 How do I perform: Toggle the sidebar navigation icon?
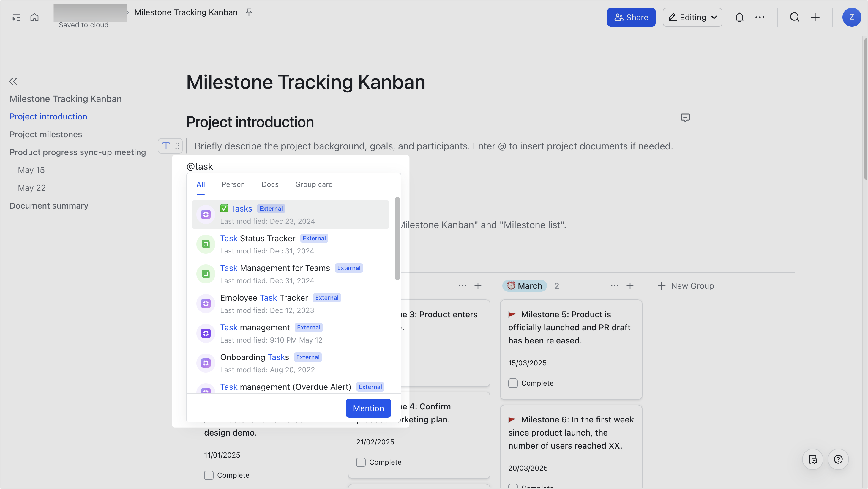coord(17,17)
